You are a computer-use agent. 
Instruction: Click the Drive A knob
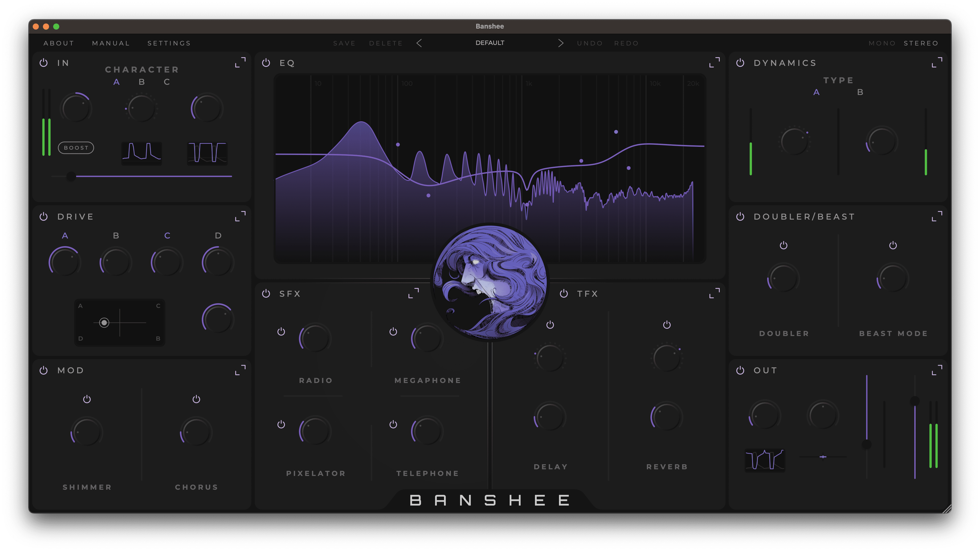pyautogui.click(x=65, y=262)
